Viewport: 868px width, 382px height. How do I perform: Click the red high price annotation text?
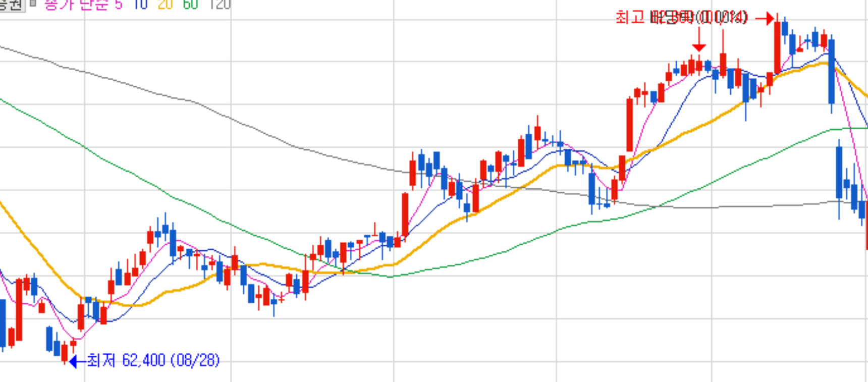coord(681,18)
